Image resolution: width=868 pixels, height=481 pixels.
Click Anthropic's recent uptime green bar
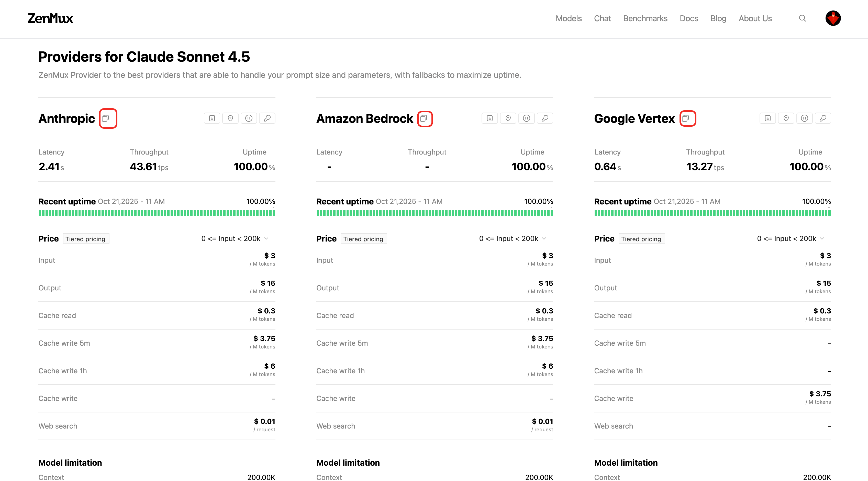157,213
